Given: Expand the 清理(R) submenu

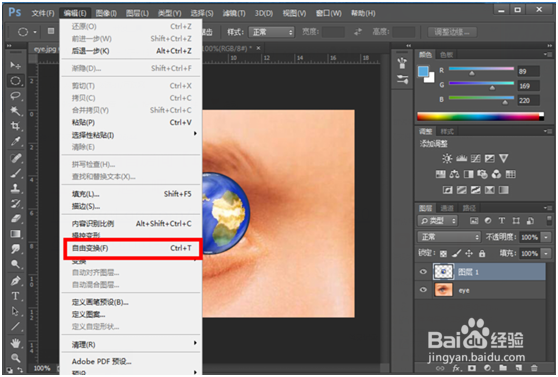Looking at the screenshot, I should click(131, 344).
